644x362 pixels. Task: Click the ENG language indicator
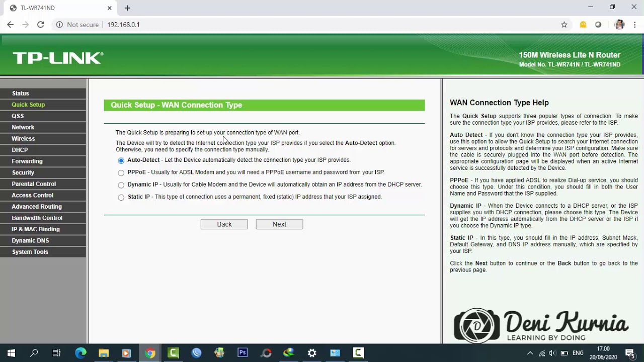tap(578, 353)
